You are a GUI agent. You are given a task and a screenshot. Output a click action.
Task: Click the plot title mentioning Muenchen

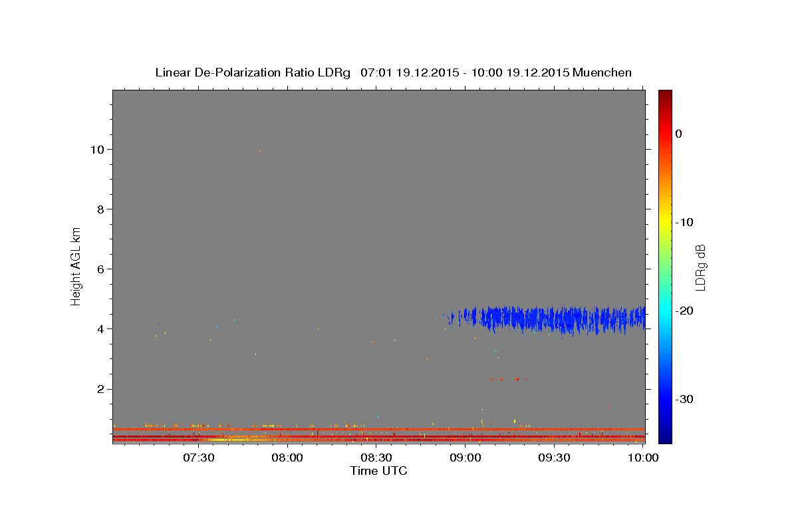(x=393, y=72)
